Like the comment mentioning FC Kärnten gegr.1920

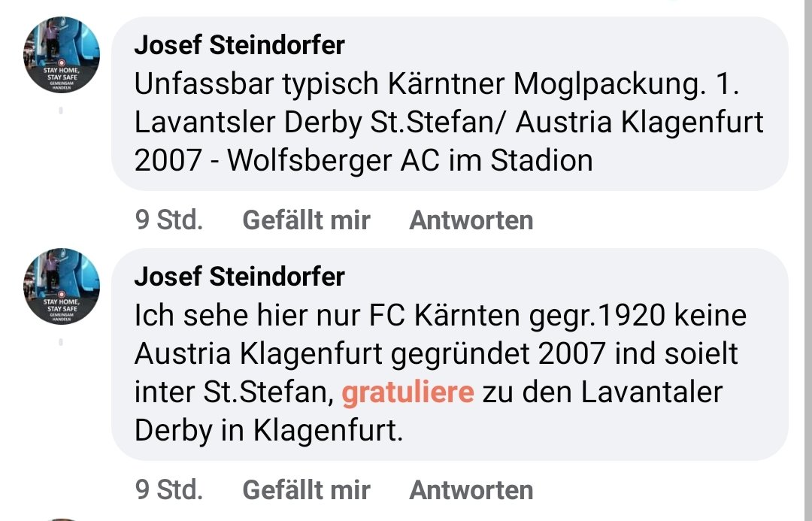pyautogui.click(x=306, y=490)
